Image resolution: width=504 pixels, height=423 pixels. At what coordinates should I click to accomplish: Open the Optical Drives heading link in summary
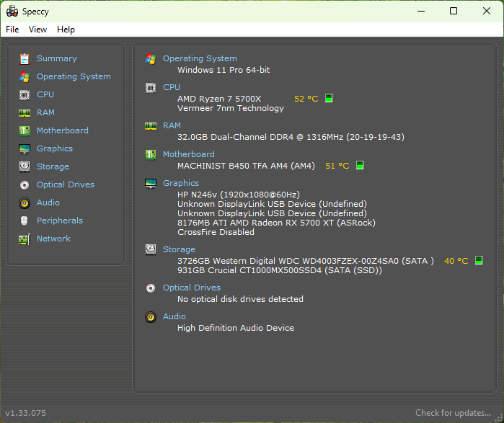click(x=192, y=288)
